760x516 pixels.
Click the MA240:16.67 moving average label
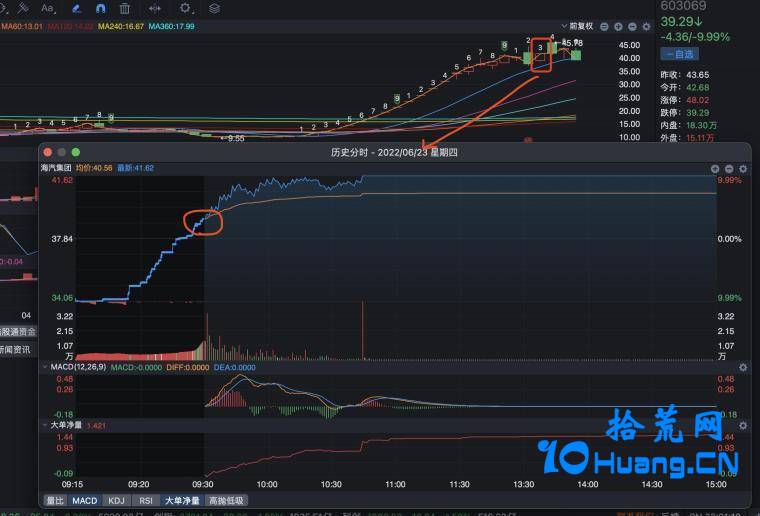(121, 26)
